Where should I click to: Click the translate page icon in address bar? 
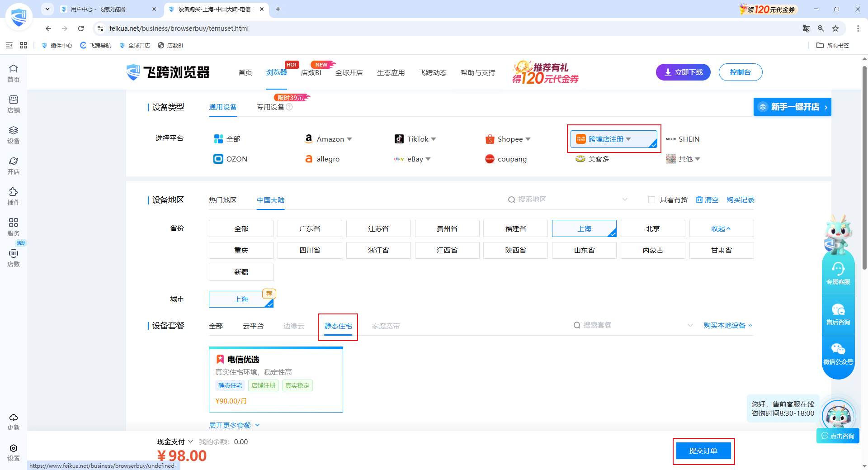(807, 28)
